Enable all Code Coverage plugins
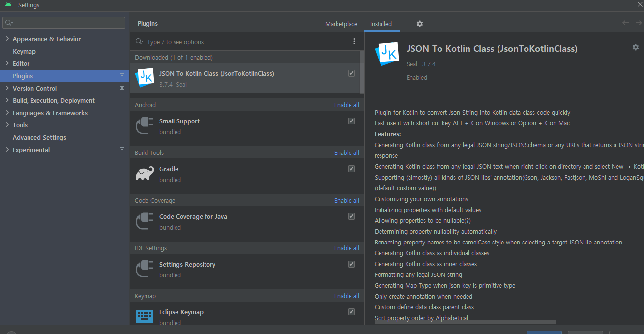Viewport: 644px width, 334px height. coord(347,200)
